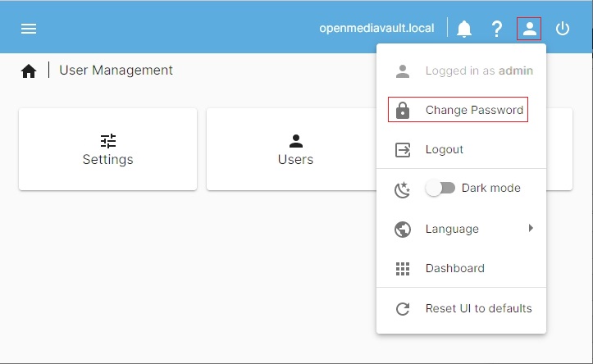
Task: Click the Logout arrow icon
Action: click(403, 150)
